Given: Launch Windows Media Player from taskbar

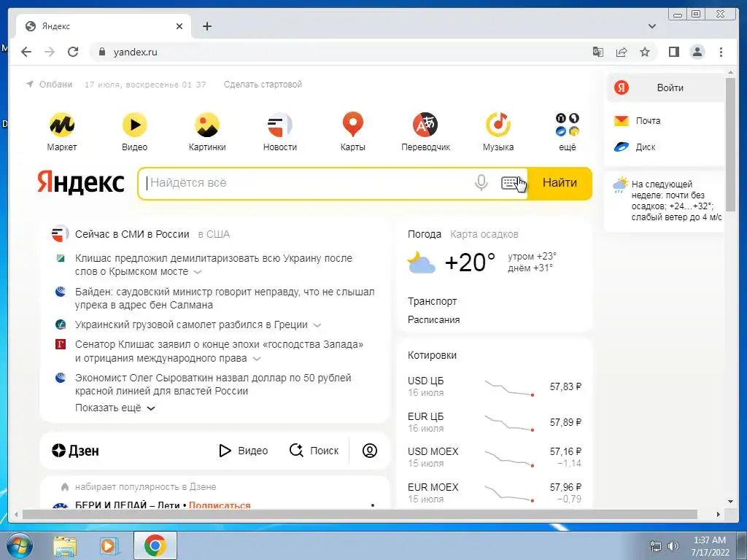Looking at the screenshot, I should coord(109,545).
